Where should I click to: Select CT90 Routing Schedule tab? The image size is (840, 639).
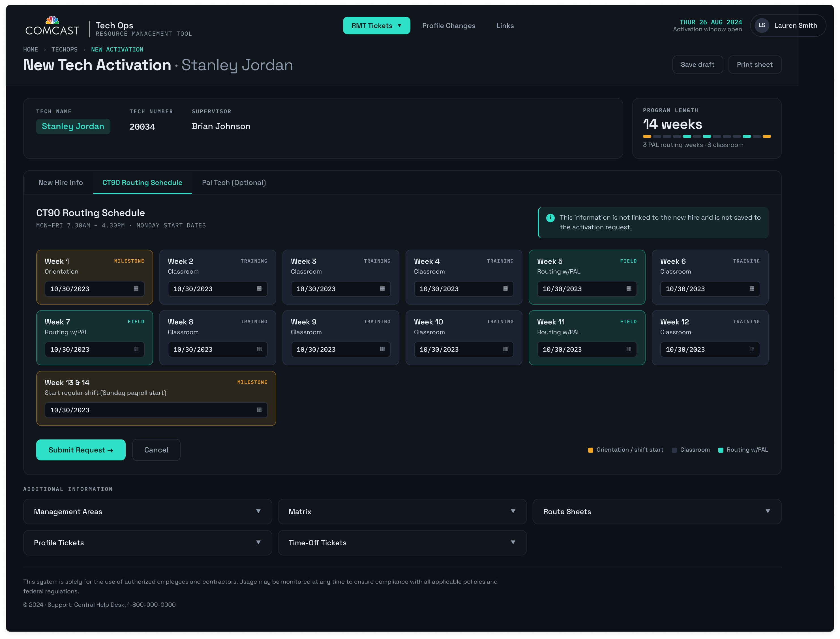tap(142, 183)
